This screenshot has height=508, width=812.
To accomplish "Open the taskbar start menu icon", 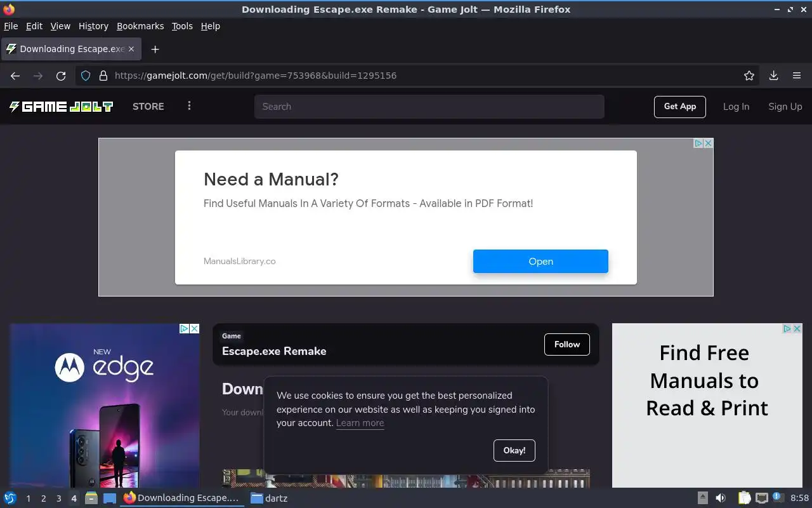I will (10, 498).
